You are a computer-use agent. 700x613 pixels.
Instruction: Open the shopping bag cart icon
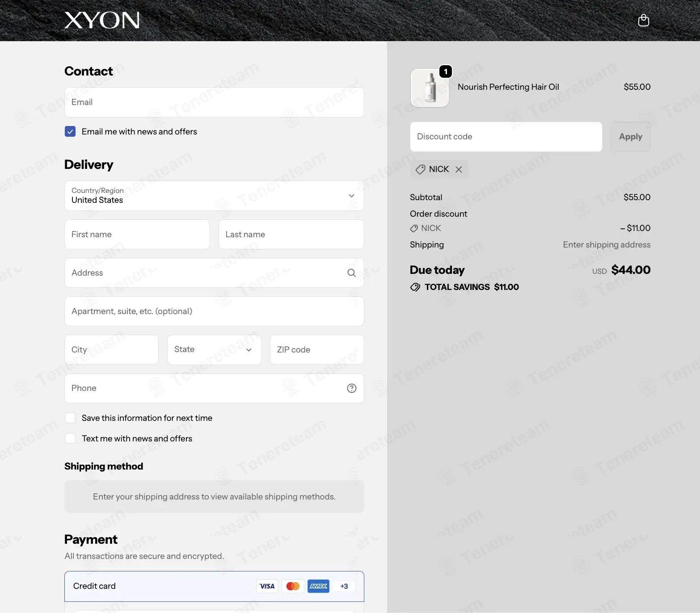tap(643, 20)
